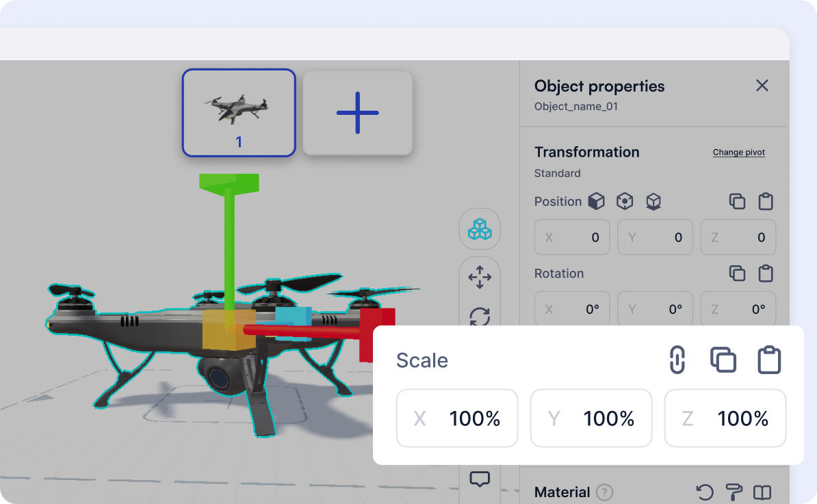The width and height of the screenshot is (817, 504).
Task: Copy the Position values
Action: click(737, 201)
